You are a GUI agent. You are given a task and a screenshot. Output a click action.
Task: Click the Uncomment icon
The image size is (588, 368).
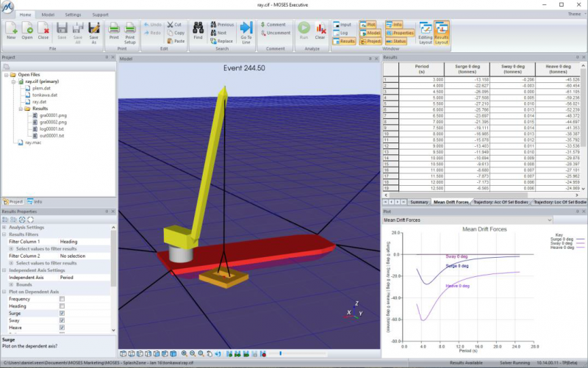click(263, 32)
